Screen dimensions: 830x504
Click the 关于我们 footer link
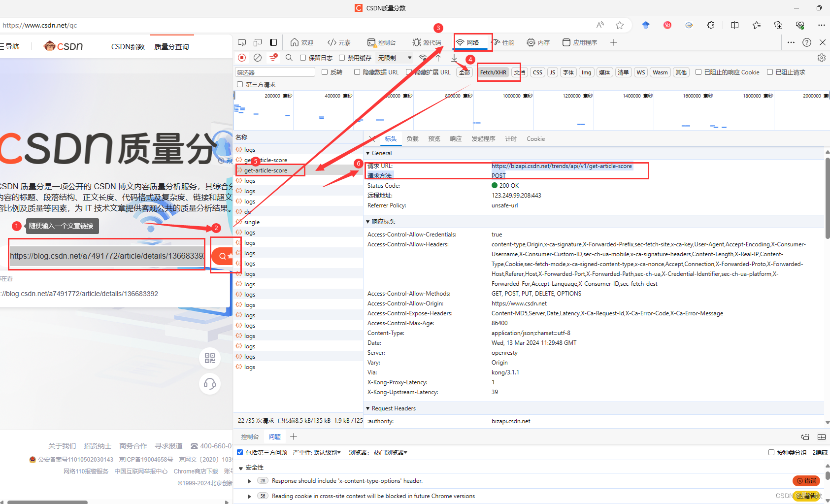tap(62, 446)
